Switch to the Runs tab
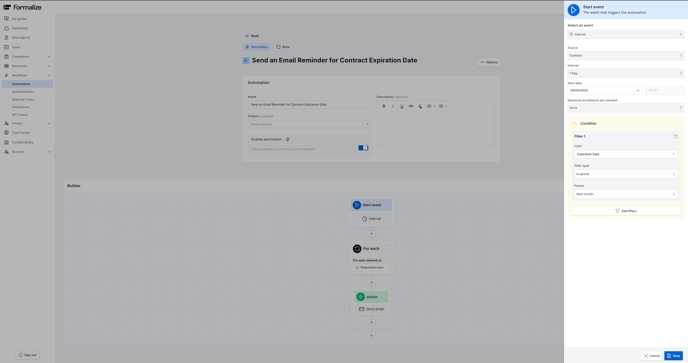Image resolution: width=688 pixels, height=363 pixels. [x=283, y=47]
